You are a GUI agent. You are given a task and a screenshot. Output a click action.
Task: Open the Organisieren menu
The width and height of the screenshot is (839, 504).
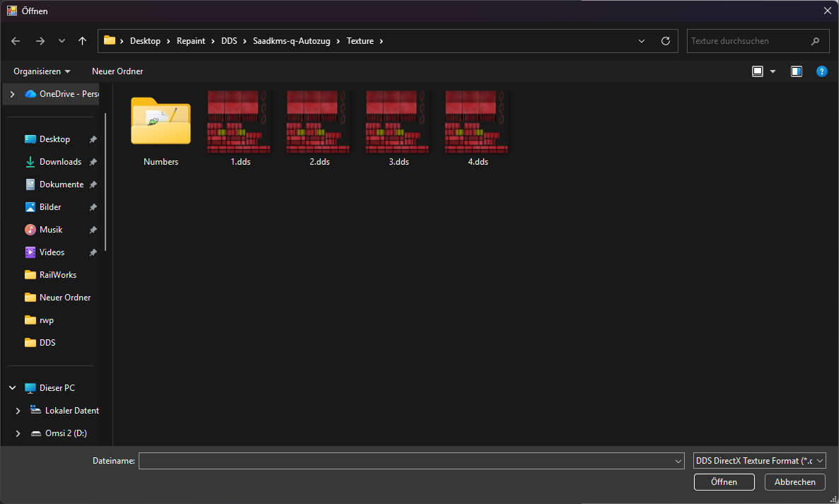pyautogui.click(x=42, y=71)
